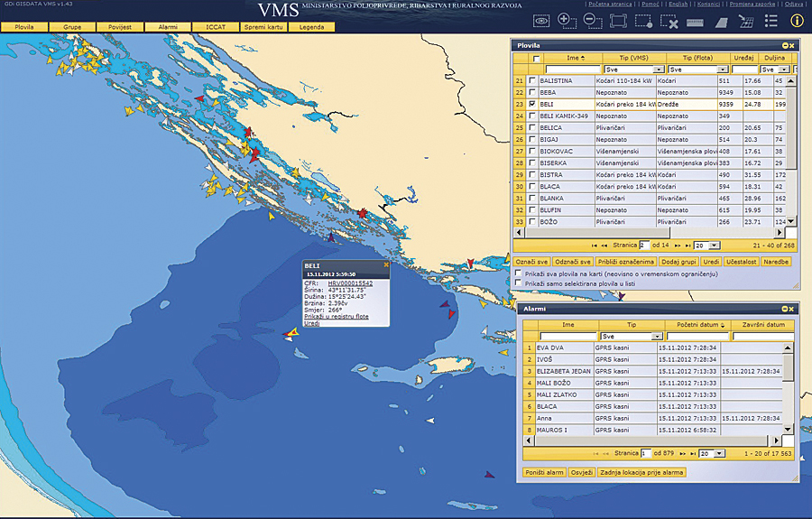
Task: Click the clear selection rectangle icon
Action: (x=669, y=20)
